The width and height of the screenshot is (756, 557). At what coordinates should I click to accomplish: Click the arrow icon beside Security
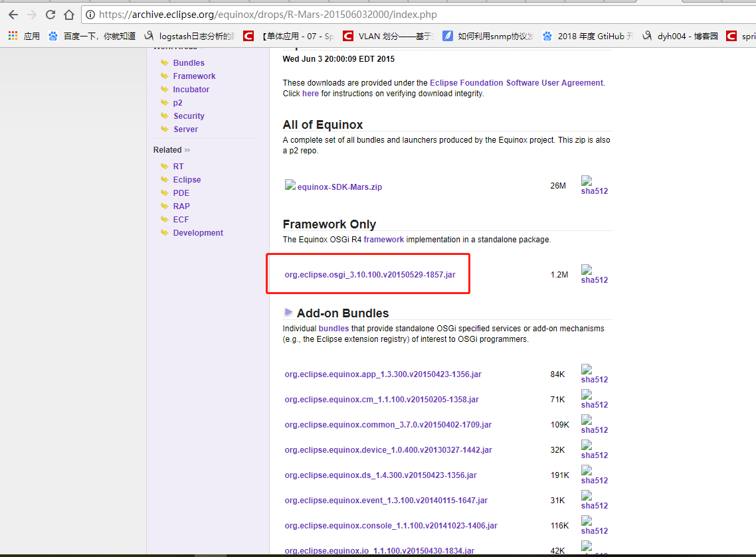(x=164, y=116)
